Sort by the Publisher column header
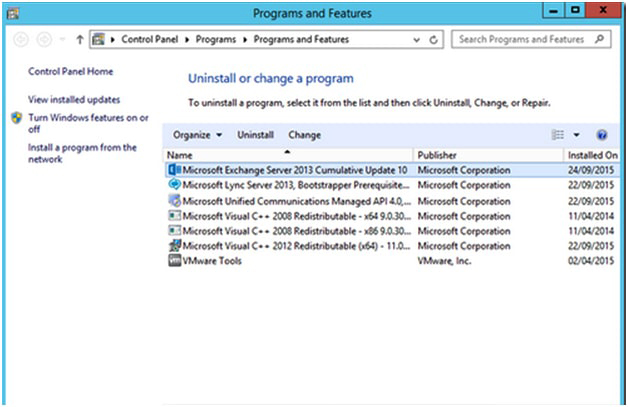Screen dimensions: 628x407 [488, 155]
